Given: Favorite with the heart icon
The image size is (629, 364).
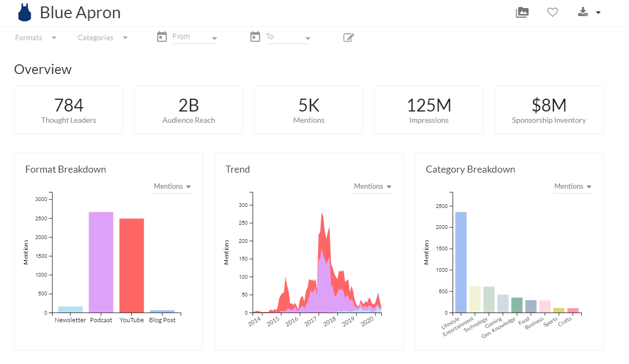Looking at the screenshot, I should [x=552, y=12].
